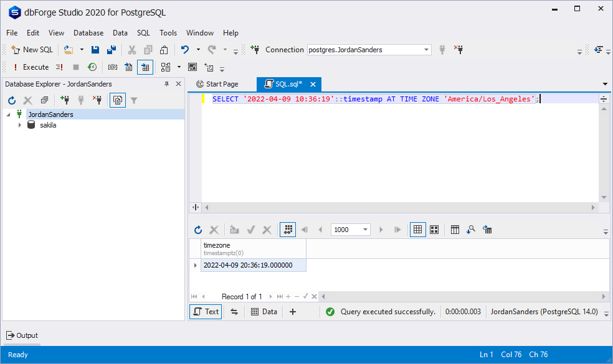Toggle the grid view mode button
This screenshot has width=613, height=364.
[x=417, y=230]
